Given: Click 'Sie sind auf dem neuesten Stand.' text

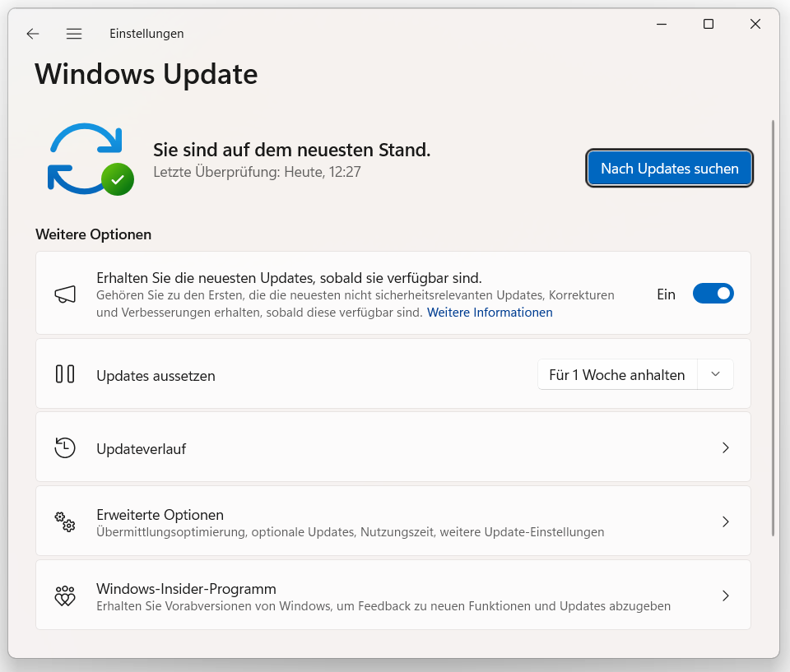Looking at the screenshot, I should pos(291,150).
